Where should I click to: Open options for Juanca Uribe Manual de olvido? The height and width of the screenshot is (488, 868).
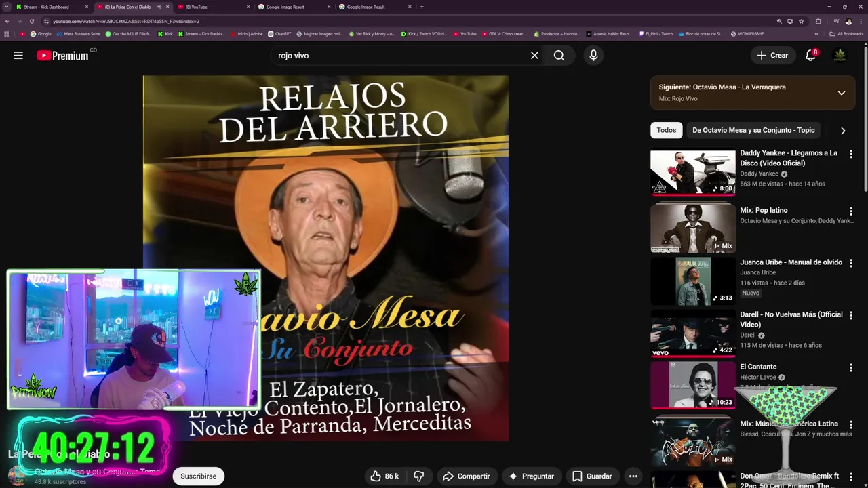(851, 263)
